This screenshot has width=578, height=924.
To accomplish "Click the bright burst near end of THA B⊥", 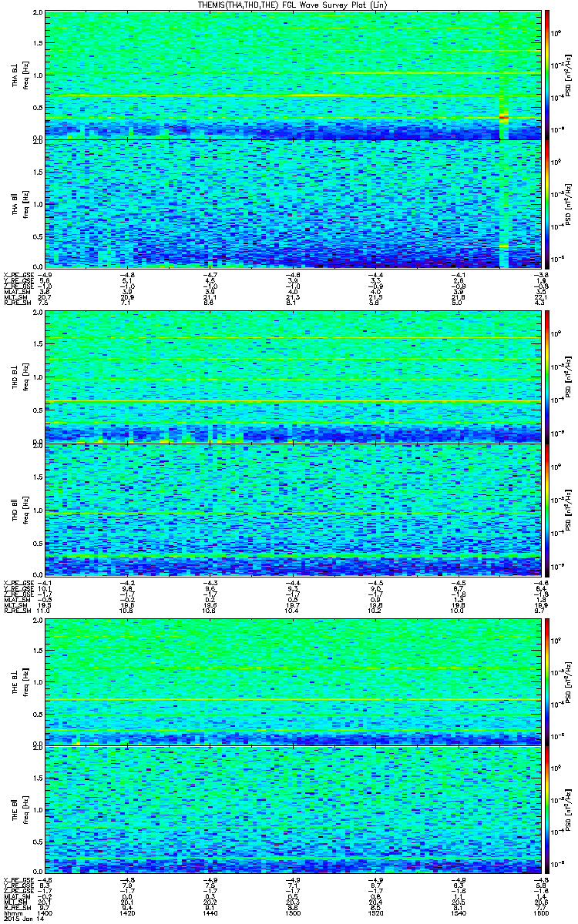I will point(504,117).
